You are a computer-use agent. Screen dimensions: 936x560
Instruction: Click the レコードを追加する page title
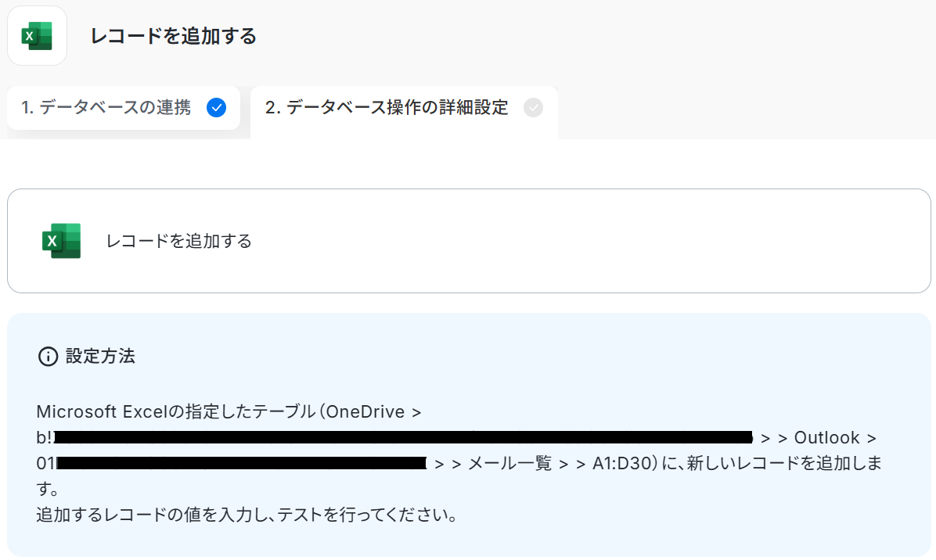[x=173, y=37]
